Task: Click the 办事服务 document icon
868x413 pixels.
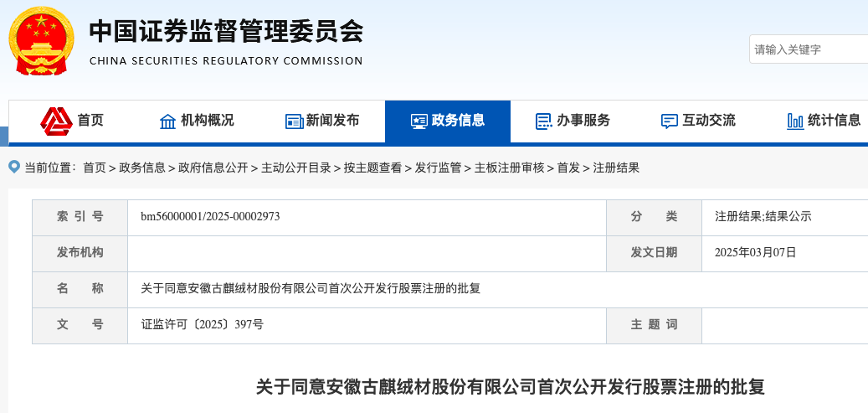Action: [543, 121]
